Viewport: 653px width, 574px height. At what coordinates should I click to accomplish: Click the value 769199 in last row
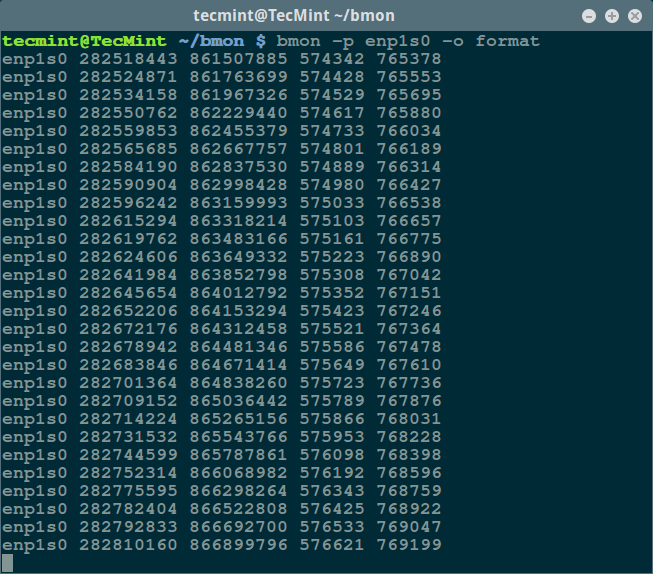click(x=409, y=545)
